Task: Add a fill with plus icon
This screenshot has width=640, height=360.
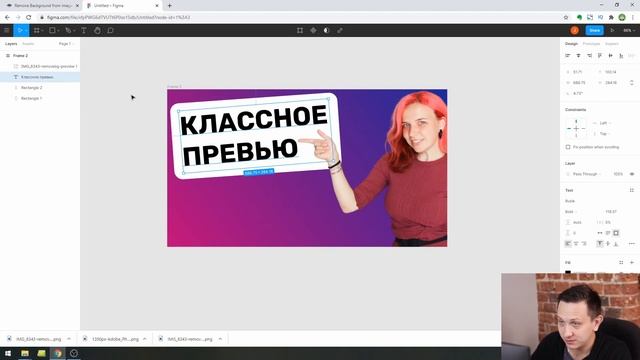Action: (632, 262)
